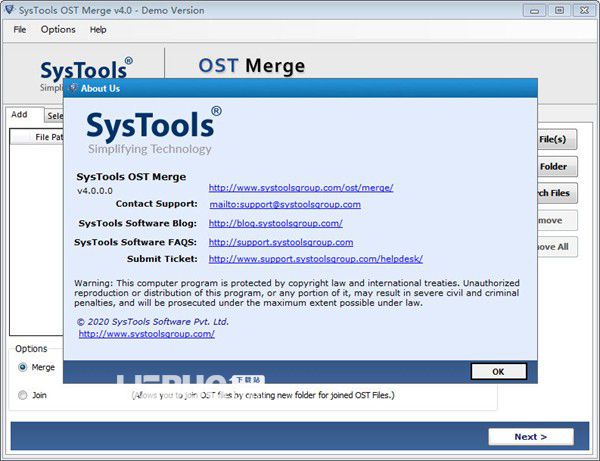The image size is (600, 461).
Task: Minimize the OST Merge window
Action: (534, 10)
